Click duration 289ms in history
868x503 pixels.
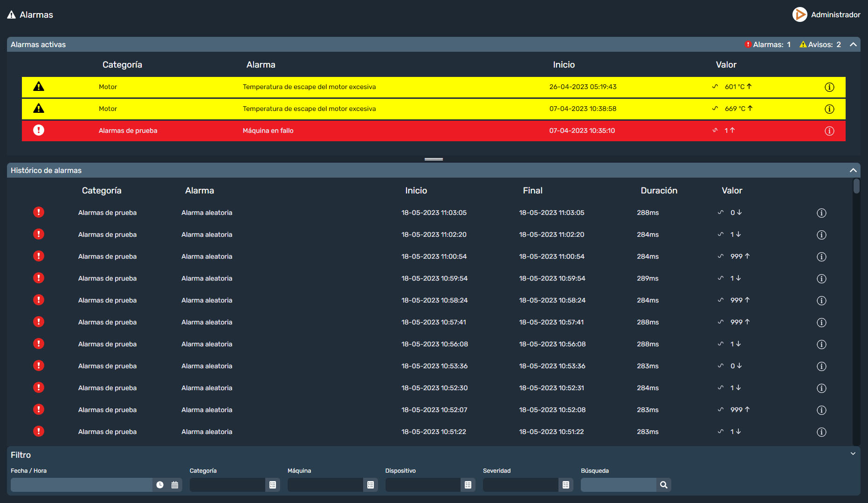(x=648, y=278)
